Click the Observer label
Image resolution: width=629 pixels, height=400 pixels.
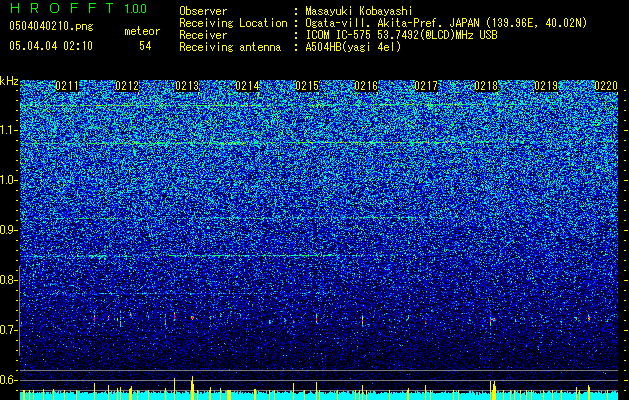pyautogui.click(x=203, y=12)
